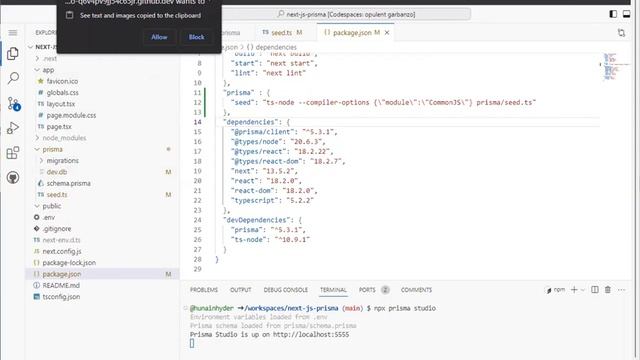Click the split terminal icon
The height and width of the screenshot is (360, 640).
click(595, 290)
